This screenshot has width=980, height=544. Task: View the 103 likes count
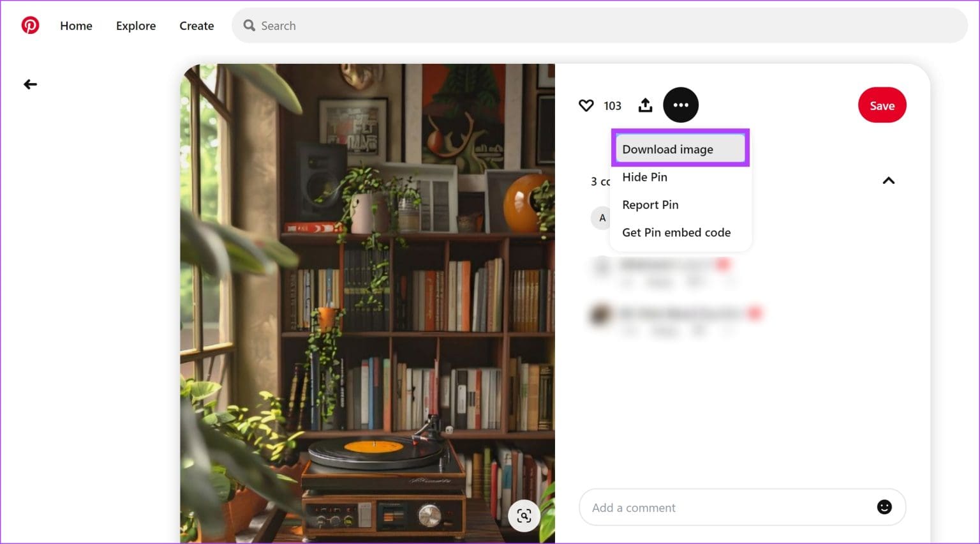pyautogui.click(x=612, y=105)
